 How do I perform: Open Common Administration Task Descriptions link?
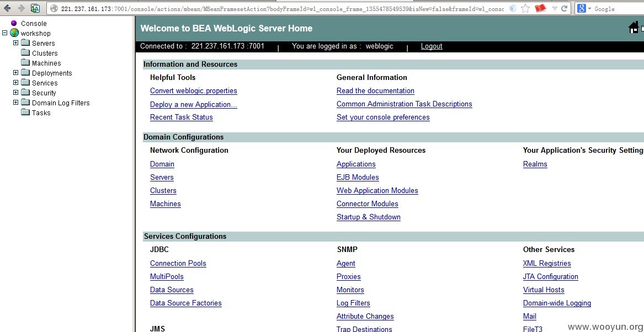pos(404,104)
